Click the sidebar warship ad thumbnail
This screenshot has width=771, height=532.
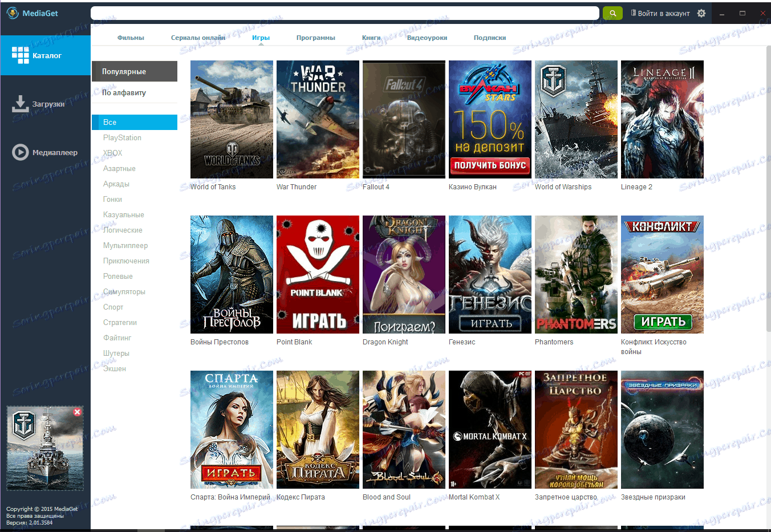pyautogui.click(x=45, y=448)
